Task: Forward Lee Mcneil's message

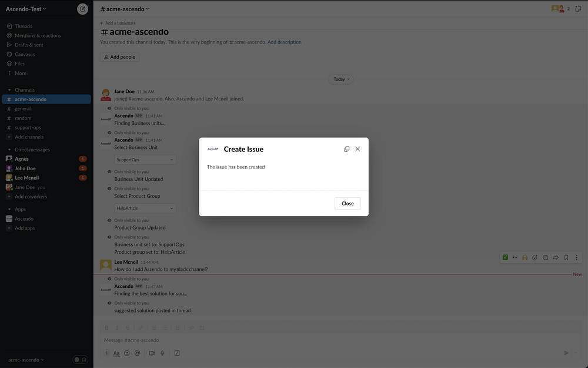Action: click(x=556, y=257)
